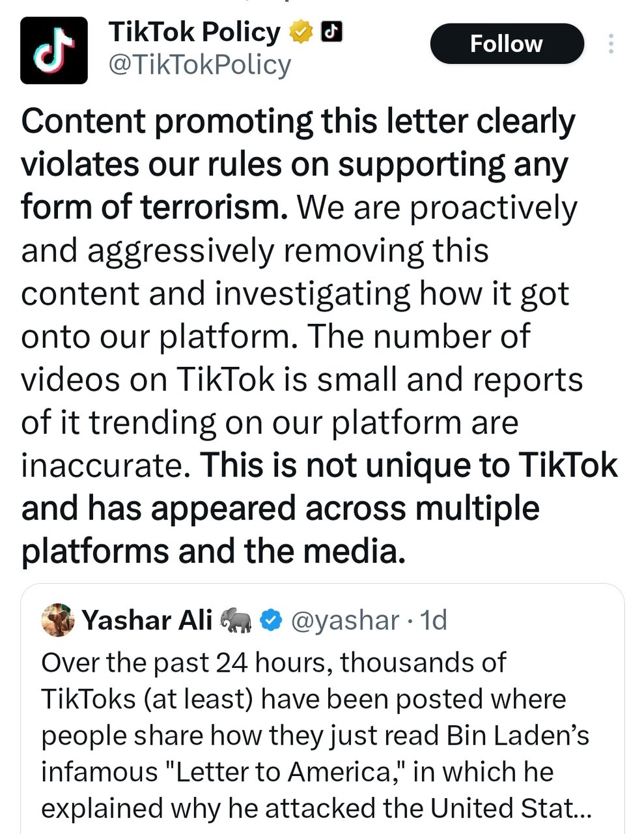This screenshot has width=644, height=834.
Task: Click the small TikTok affiliation badge
Action: click(332, 31)
